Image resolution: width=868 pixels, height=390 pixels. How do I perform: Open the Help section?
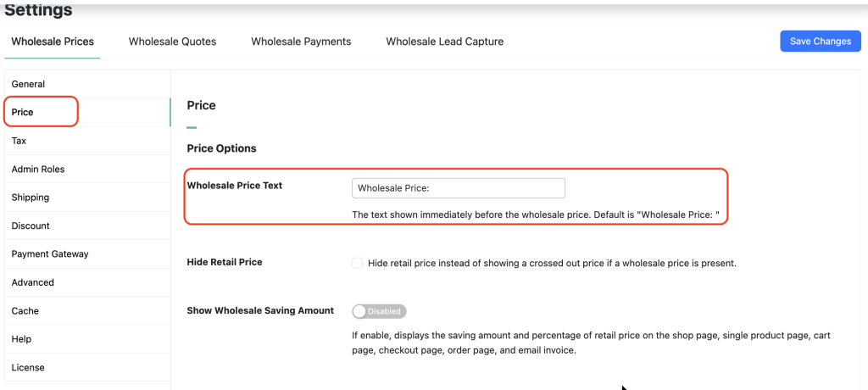click(x=22, y=339)
